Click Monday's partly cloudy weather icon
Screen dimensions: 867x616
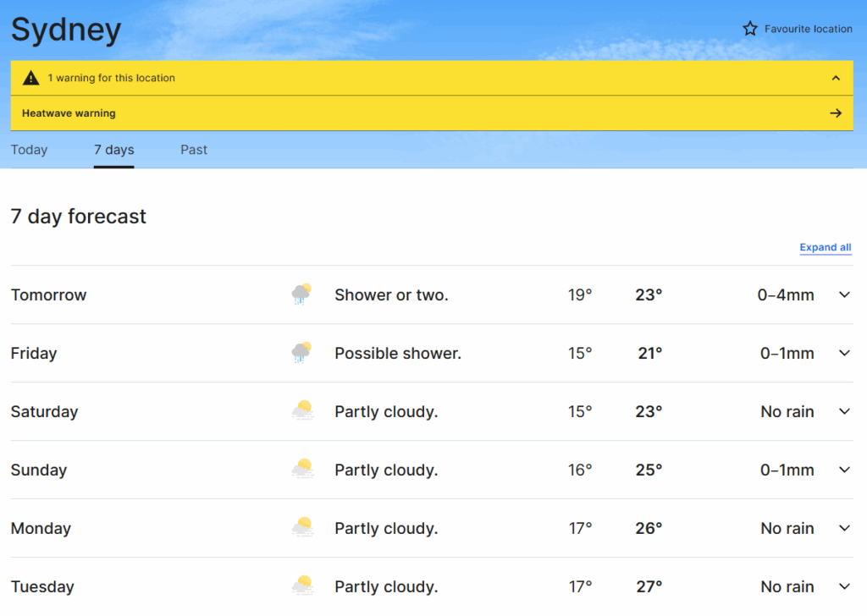(x=301, y=528)
